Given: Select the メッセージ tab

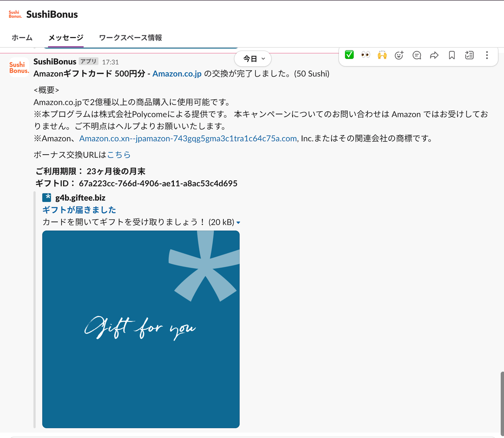Looking at the screenshot, I should click(66, 38).
